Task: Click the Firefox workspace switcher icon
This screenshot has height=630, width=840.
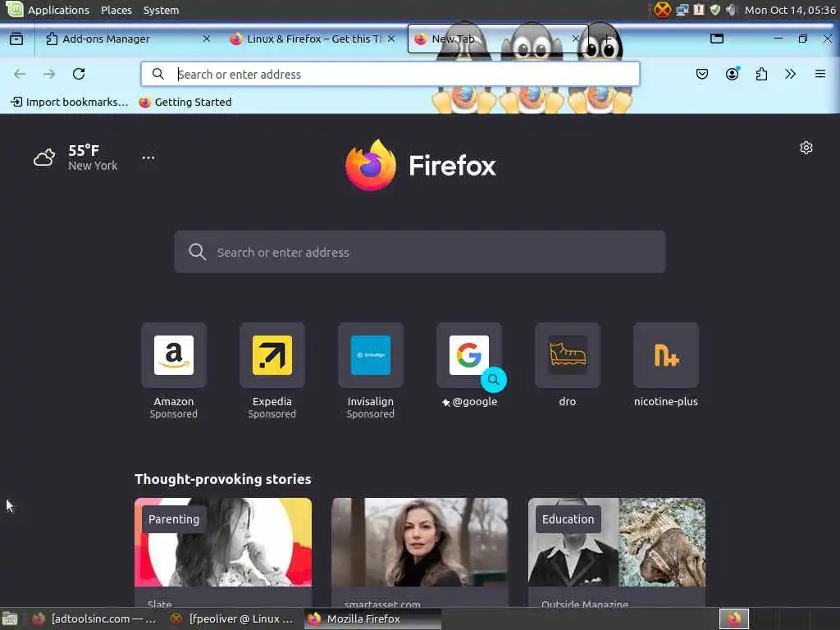Action: point(734,619)
